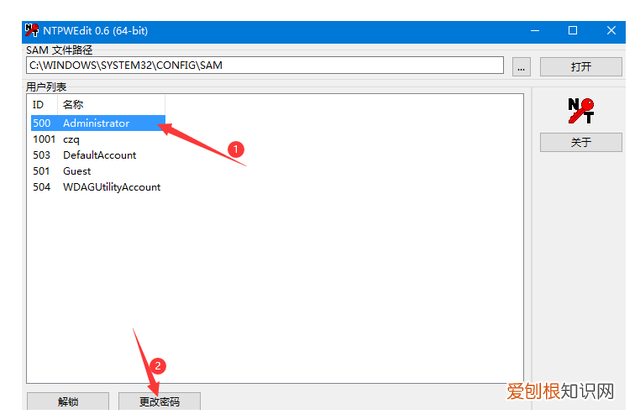The width and height of the screenshot is (640, 410).
Task: Click the 打开 button to load SAM
Action: pos(581,67)
